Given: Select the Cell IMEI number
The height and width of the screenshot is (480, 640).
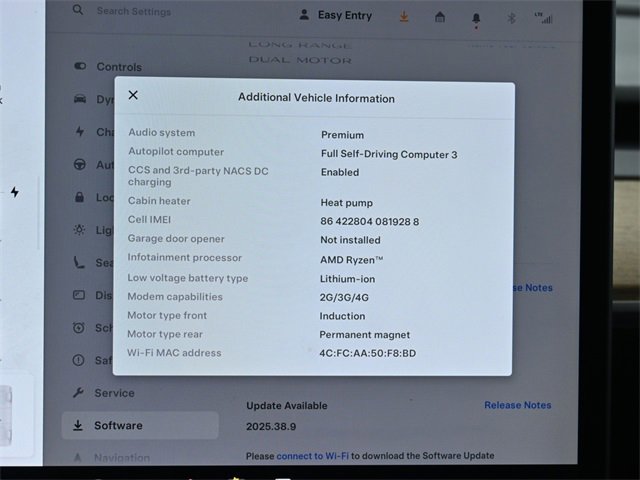Looking at the screenshot, I should (x=370, y=222).
